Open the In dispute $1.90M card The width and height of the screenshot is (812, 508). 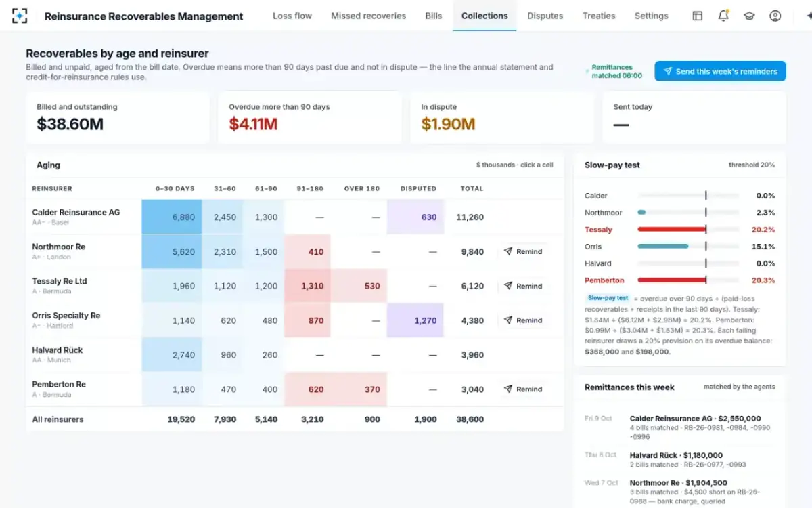502,118
